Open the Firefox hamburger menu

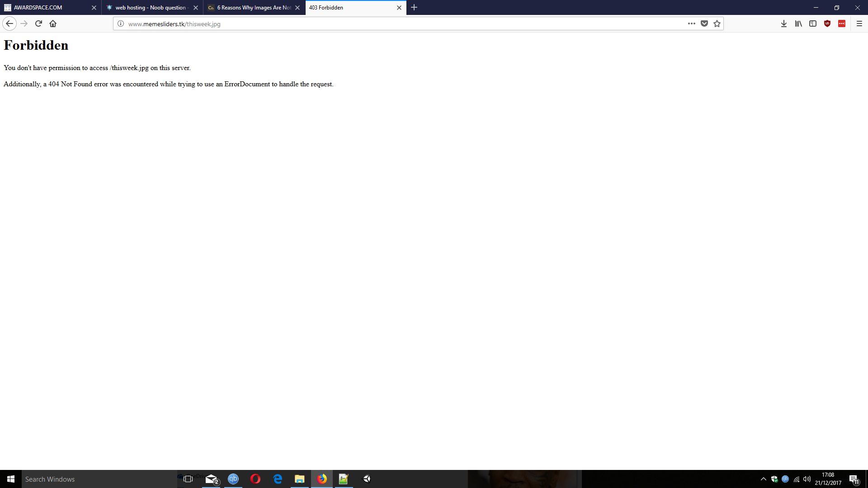click(859, 23)
